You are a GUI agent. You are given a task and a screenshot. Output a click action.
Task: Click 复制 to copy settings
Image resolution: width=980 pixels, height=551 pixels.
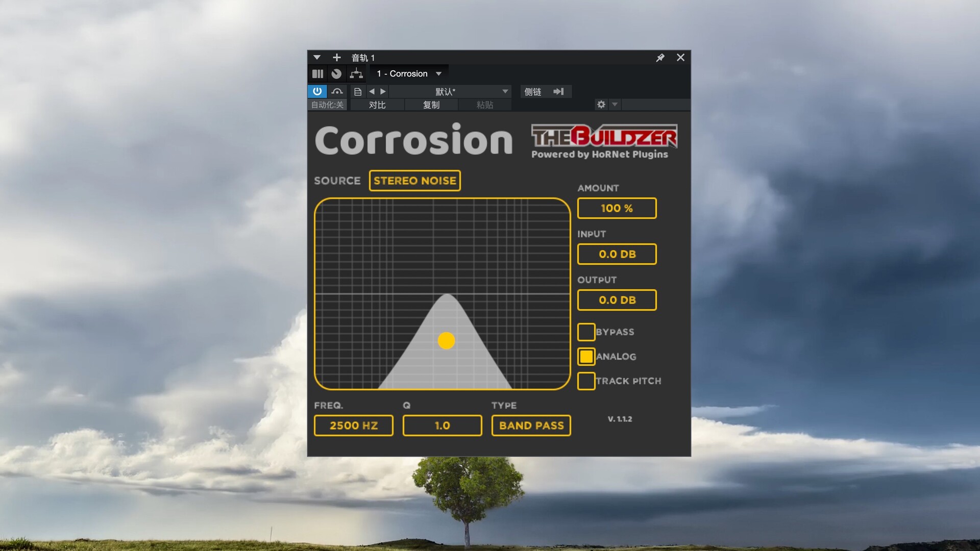(430, 105)
